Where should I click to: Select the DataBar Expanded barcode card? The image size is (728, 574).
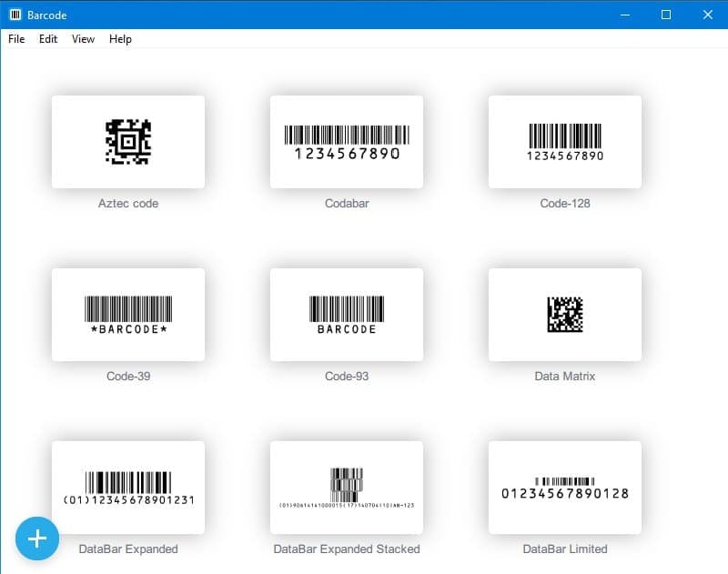pos(128,488)
